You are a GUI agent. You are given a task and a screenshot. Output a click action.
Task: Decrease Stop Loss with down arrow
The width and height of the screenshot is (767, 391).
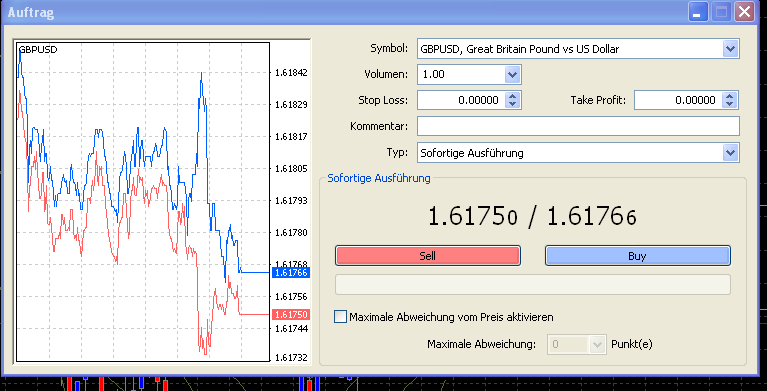click(512, 104)
